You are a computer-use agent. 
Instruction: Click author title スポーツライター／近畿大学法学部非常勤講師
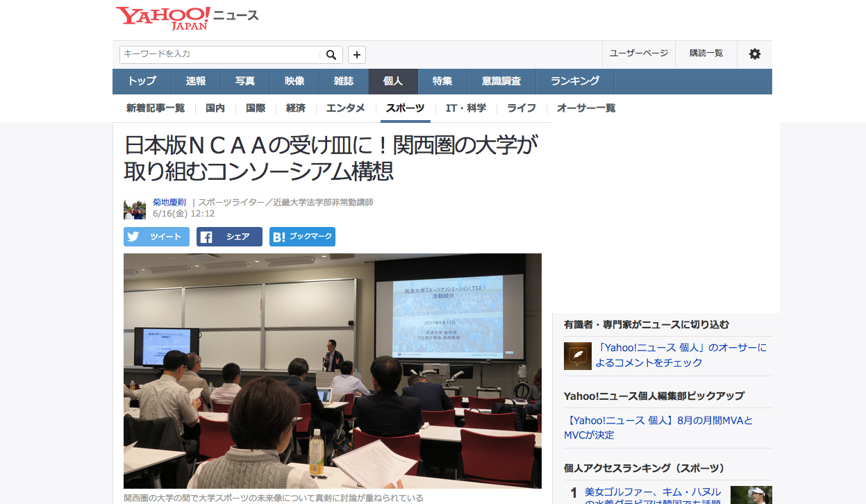point(286,203)
